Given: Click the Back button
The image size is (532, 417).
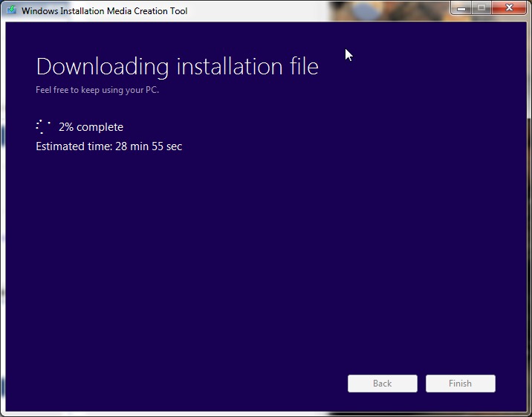Looking at the screenshot, I should [x=383, y=384].
